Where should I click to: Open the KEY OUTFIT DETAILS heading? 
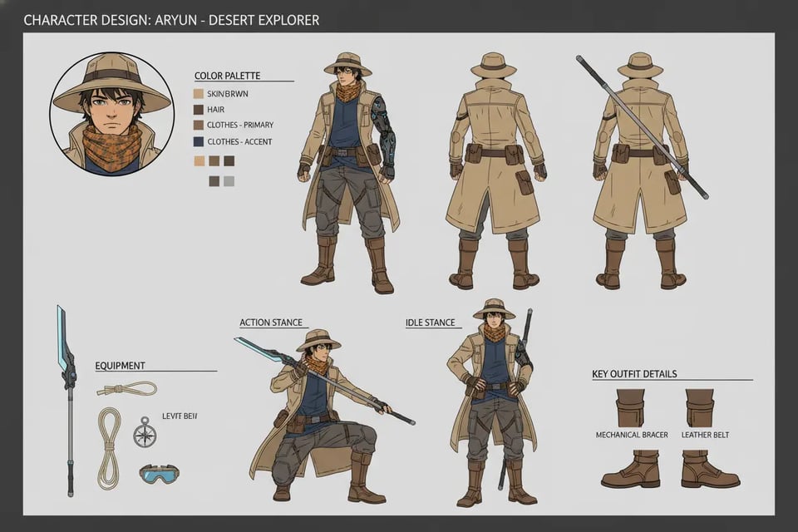pyautogui.click(x=634, y=373)
